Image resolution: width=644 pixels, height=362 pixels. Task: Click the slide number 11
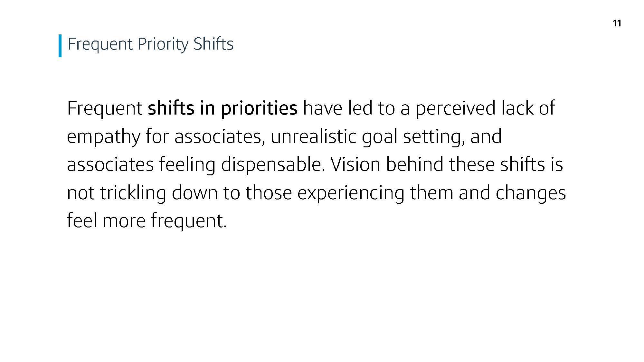click(x=617, y=23)
